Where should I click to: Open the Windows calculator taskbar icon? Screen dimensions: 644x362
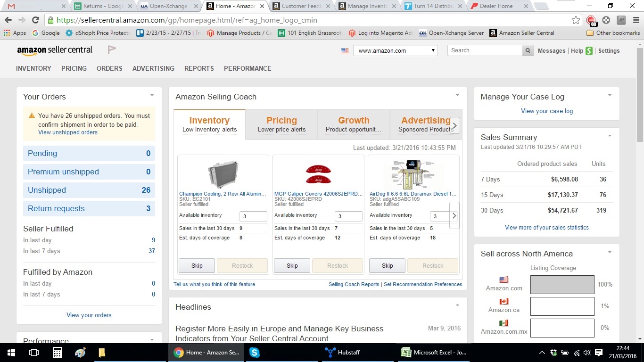[57, 352]
